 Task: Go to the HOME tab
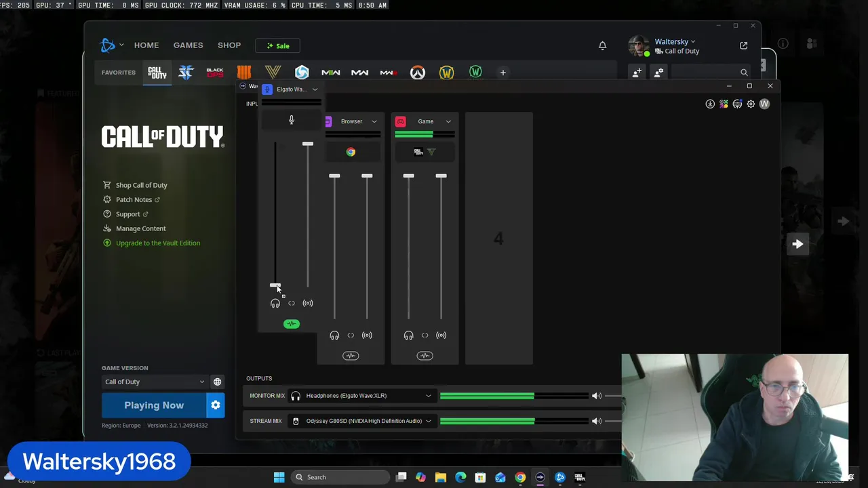[x=146, y=45]
